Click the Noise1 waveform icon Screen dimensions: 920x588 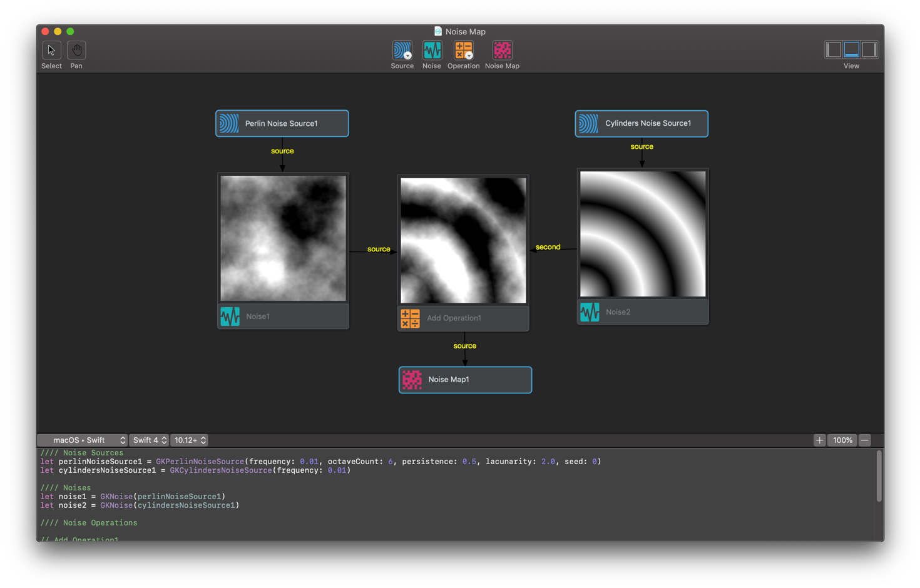tap(230, 317)
